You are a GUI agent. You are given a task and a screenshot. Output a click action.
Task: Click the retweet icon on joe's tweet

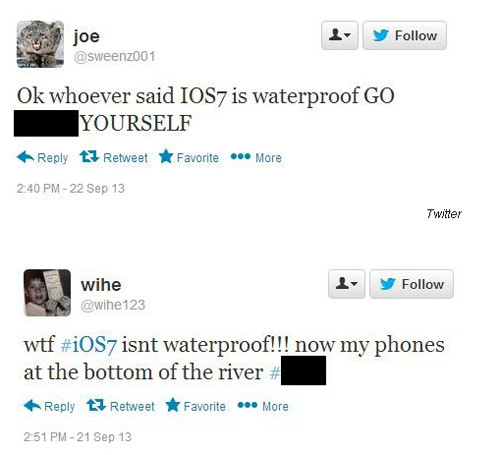point(89,157)
